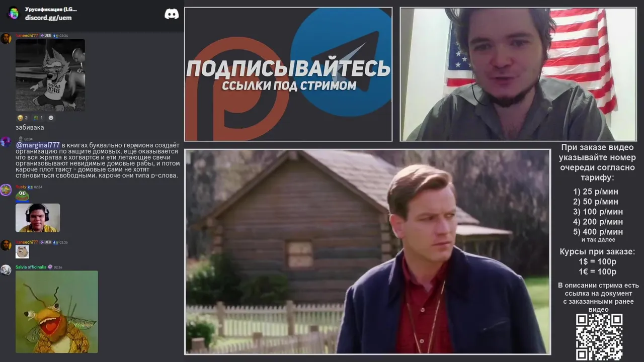Click the long message about Гермиона

[98, 160]
